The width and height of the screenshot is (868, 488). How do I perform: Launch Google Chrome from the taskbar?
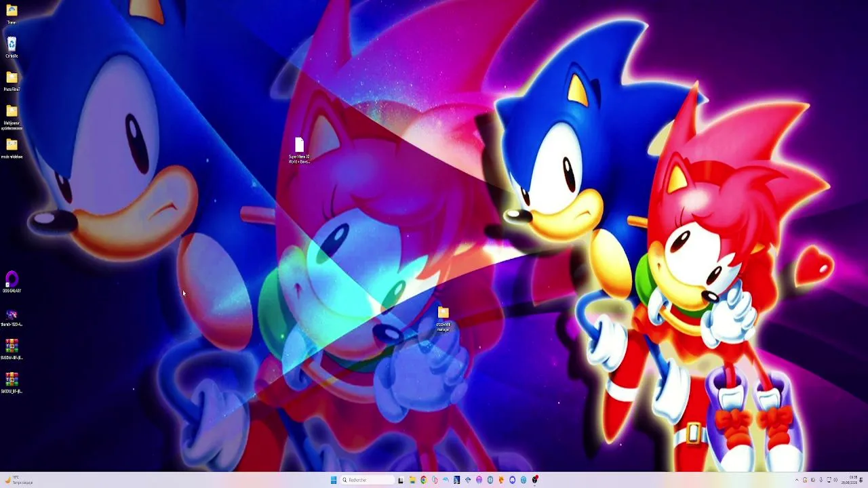423,480
